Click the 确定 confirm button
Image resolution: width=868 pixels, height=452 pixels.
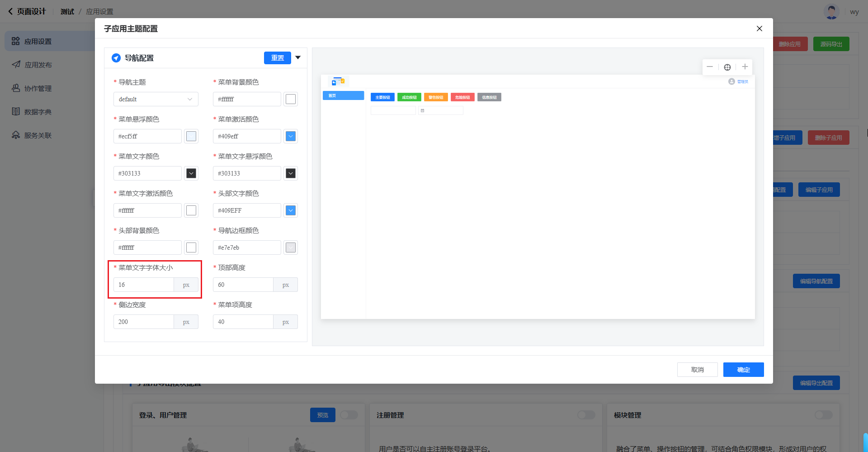coord(743,370)
